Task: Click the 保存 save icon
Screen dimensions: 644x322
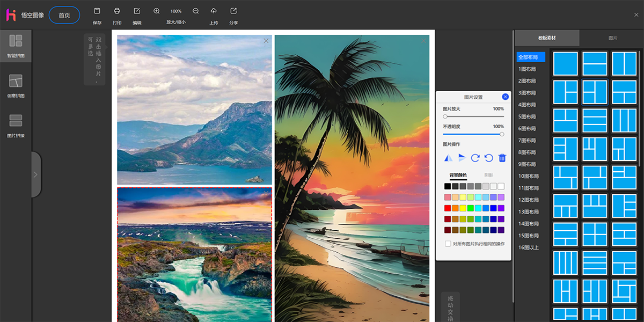Action: (x=97, y=11)
